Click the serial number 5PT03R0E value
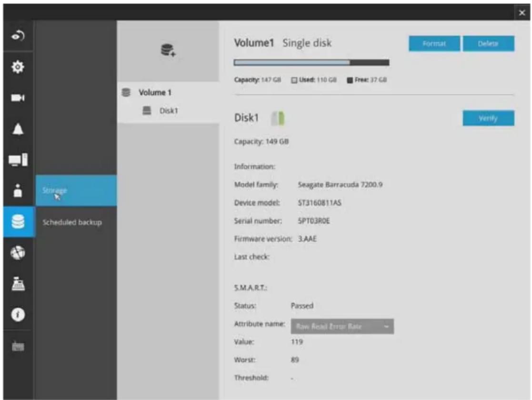The image size is (532, 400). (x=314, y=221)
